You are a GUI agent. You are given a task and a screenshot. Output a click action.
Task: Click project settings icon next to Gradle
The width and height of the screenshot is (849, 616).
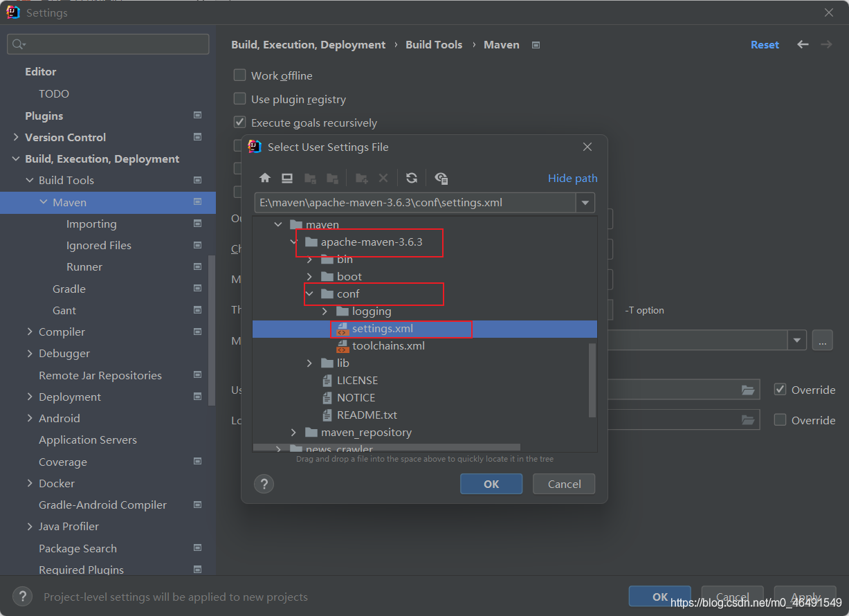pos(198,289)
